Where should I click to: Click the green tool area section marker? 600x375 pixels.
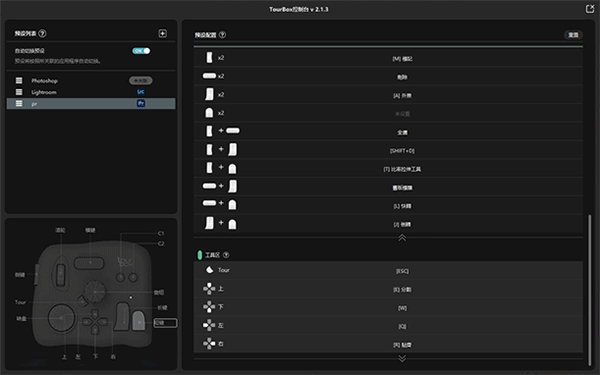click(199, 255)
